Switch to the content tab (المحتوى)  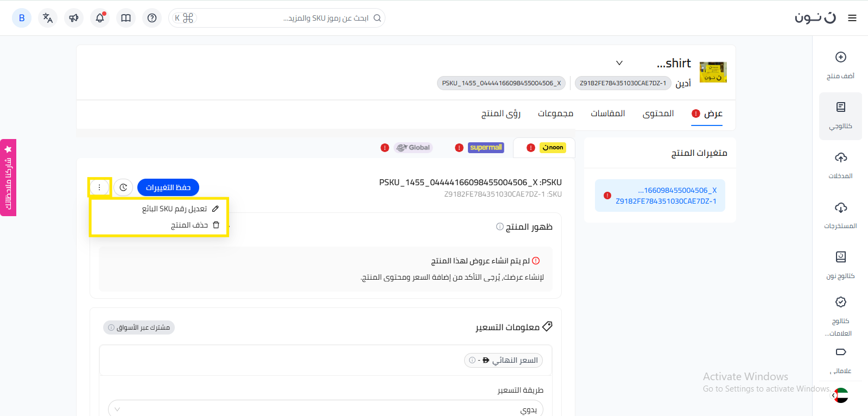[658, 114]
